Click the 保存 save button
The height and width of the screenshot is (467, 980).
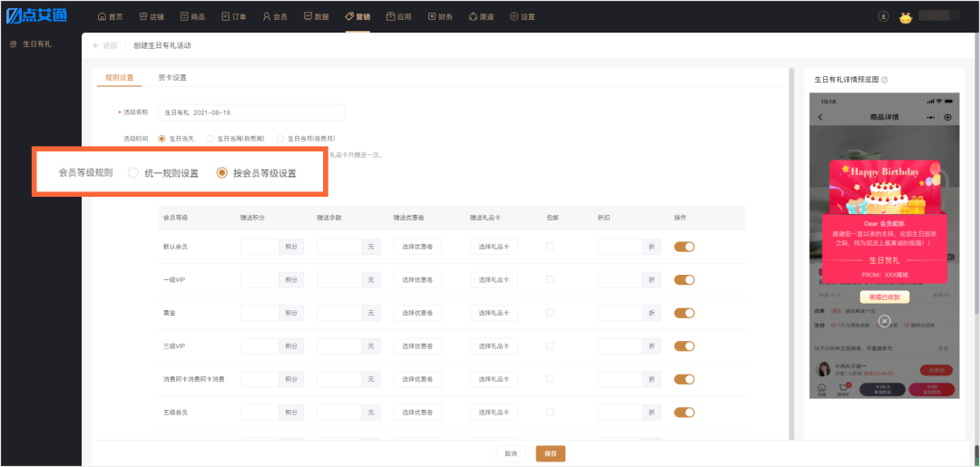[551, 454]
